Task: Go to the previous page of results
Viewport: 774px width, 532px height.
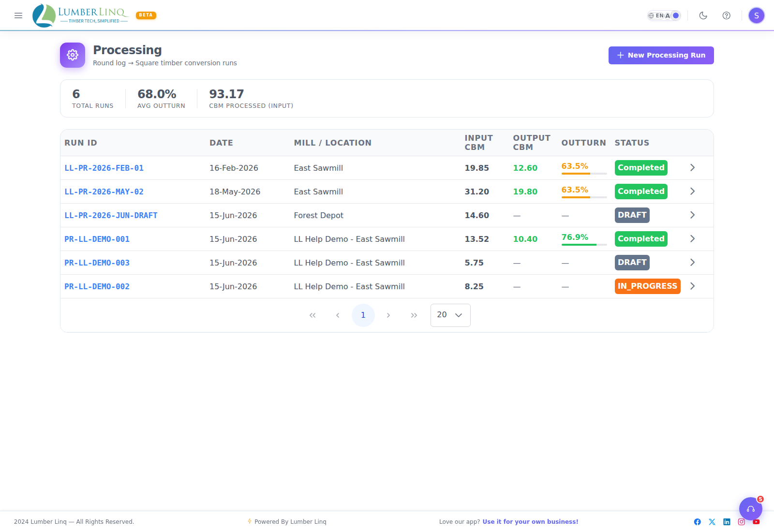Action: [338, 315]
